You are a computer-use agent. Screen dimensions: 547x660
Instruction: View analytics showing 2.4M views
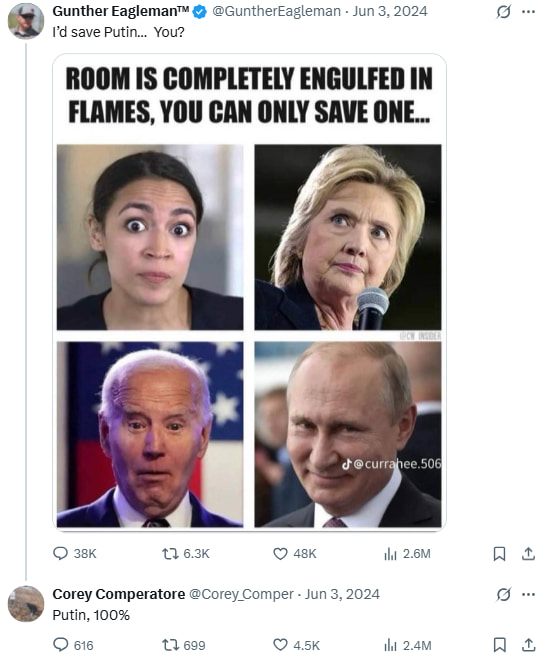tap(407, 645)
